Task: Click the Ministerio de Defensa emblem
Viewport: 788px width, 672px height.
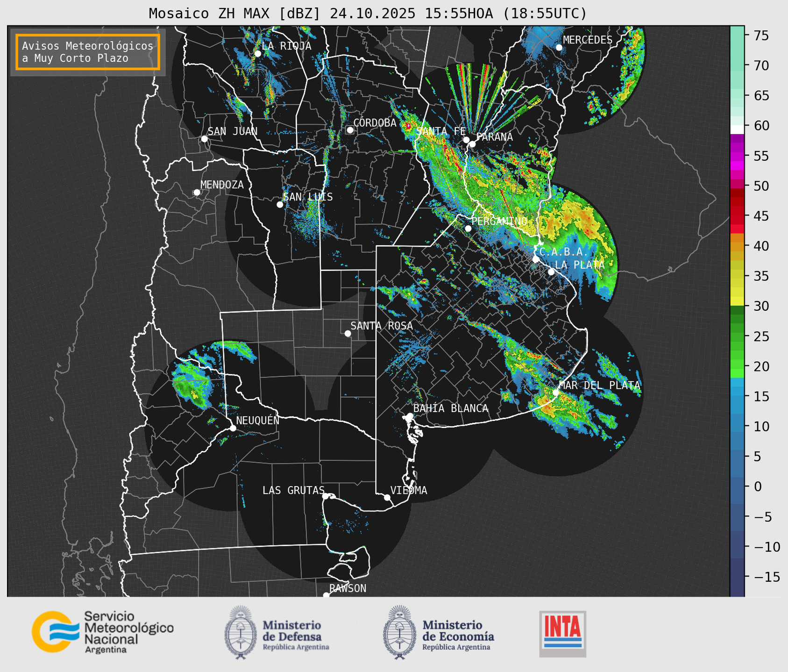Action: pyautogui.click(x=240, y=632)
